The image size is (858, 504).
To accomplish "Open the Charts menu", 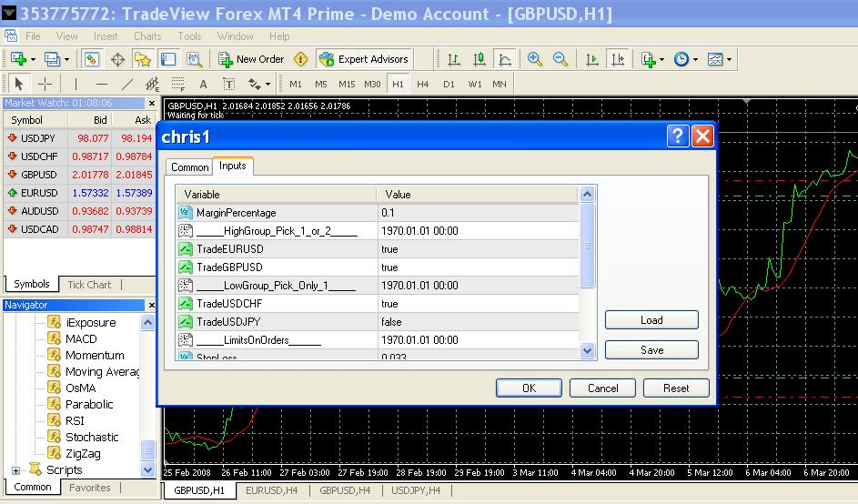I will 147,36.
